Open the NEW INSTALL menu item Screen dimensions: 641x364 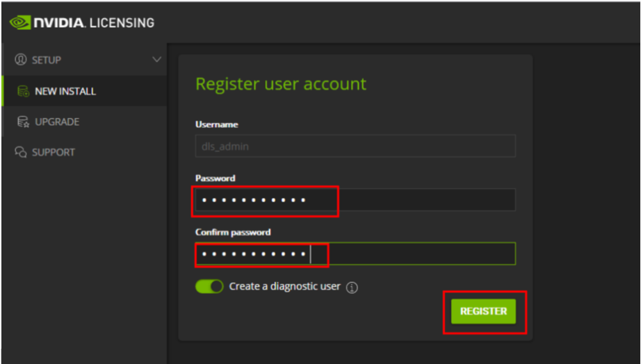point(65,91)
